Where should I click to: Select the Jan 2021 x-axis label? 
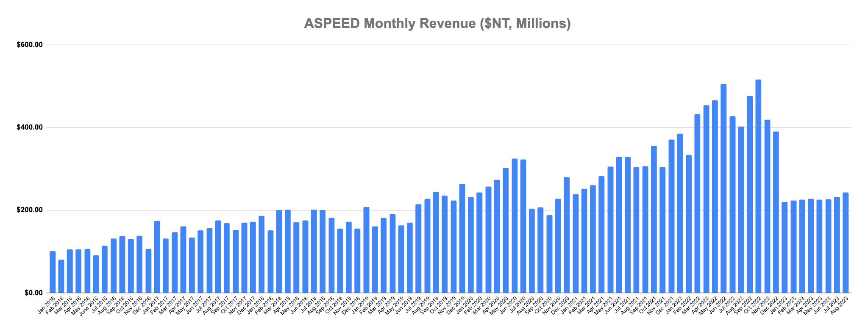coord(569,305)
